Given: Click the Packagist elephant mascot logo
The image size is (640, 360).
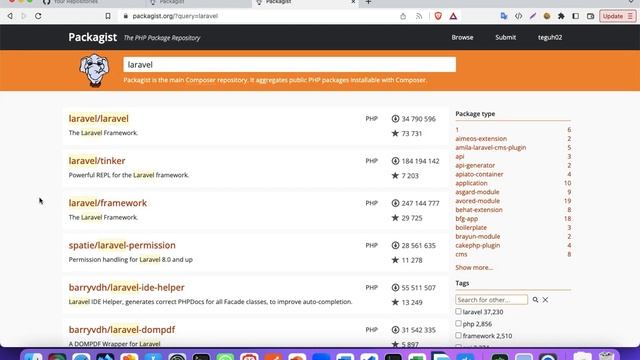Looking at the screenshot, I should 94,70.
